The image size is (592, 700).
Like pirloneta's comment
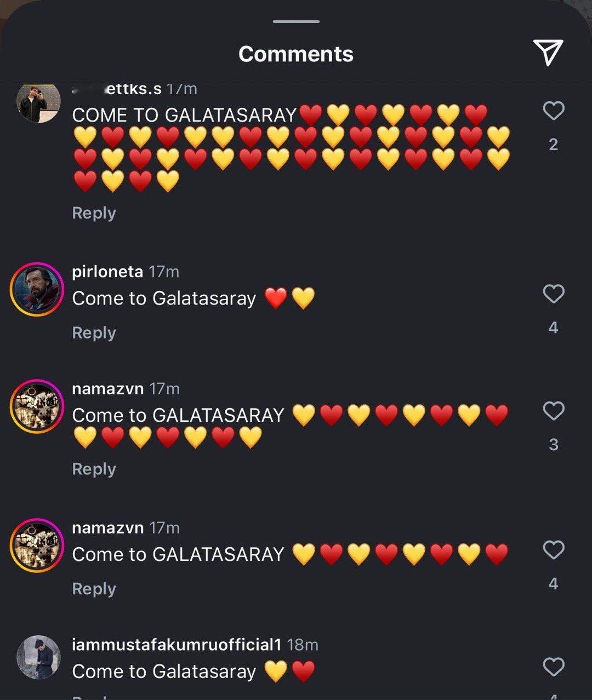(553, 294)
